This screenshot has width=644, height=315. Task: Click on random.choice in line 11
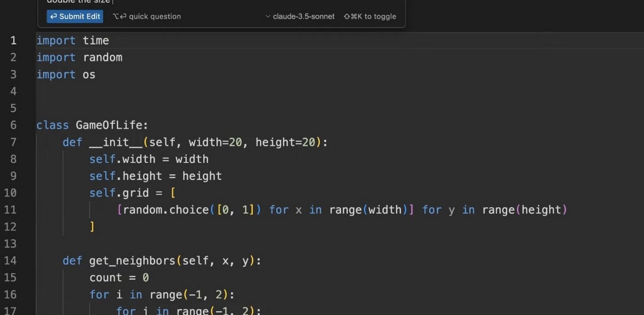pos(165,210)
